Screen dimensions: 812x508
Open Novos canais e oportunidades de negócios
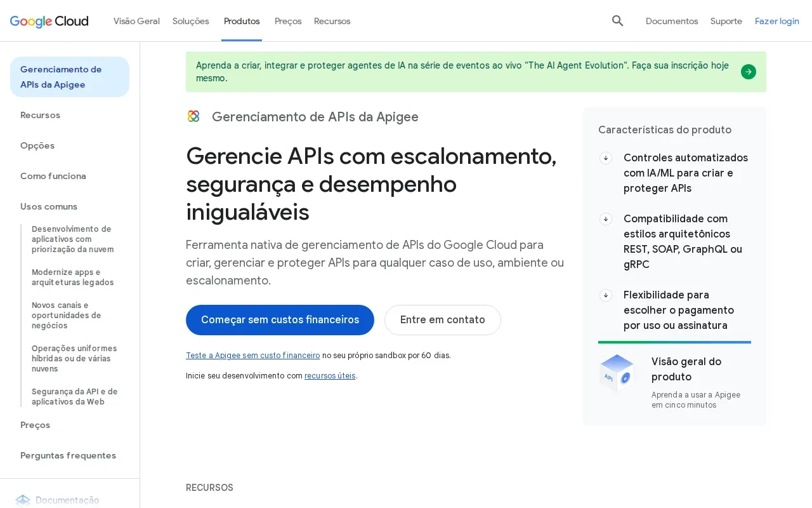(67, 316)
